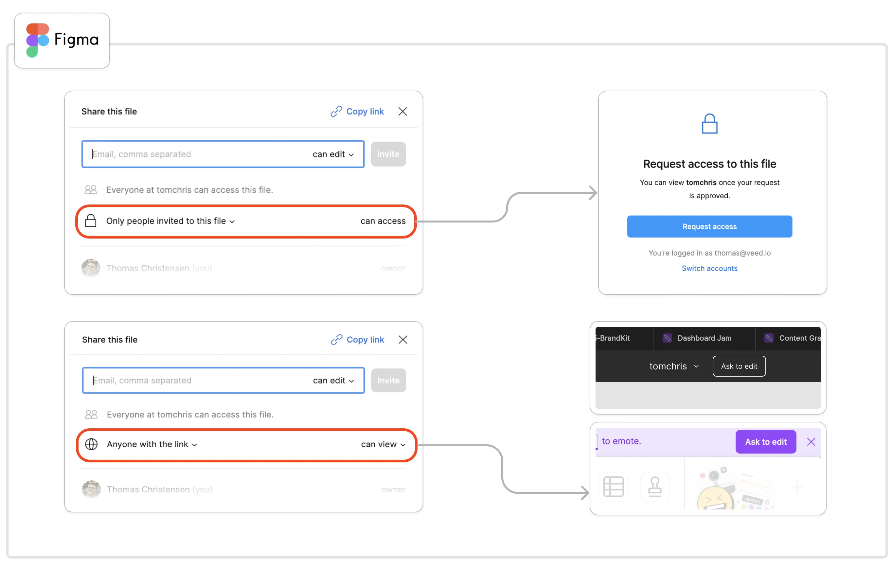Image resolution: width=893 pixels, height=588 pixels.
Task: Click the globe icon next to 'Anyone with the link'
Action: click(x=91, y=444)
